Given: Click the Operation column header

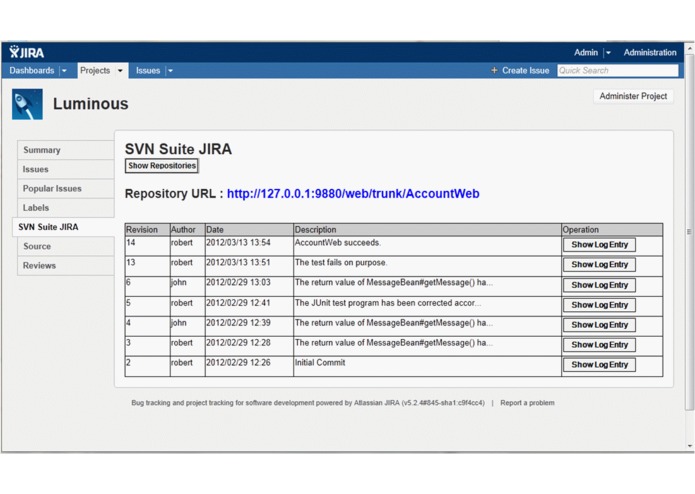Looking at the screenshot, I should [x=612, y=229].
